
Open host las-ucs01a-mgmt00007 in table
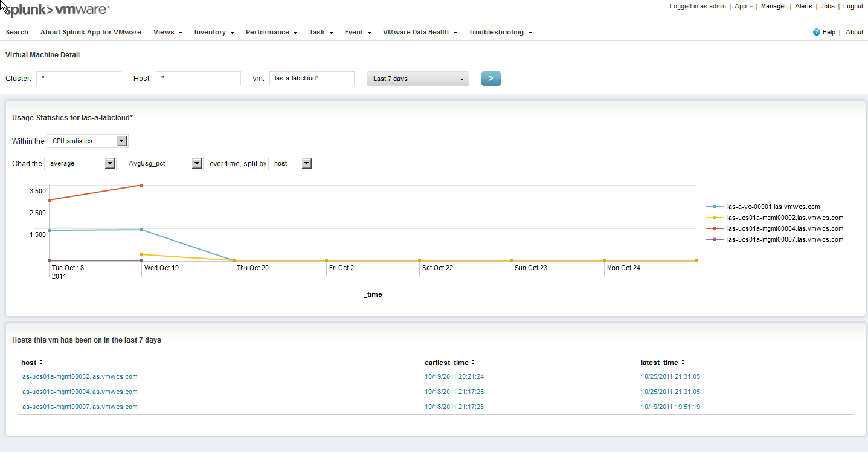point(79,407)
